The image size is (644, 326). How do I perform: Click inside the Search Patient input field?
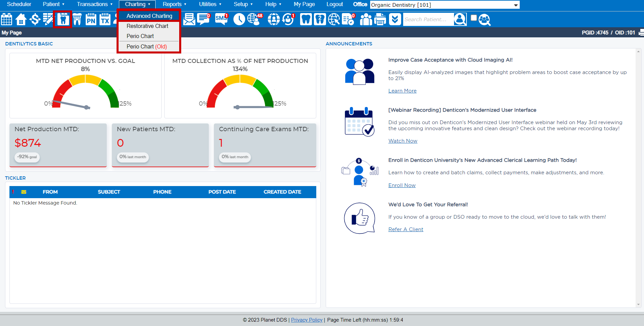pyautogui.click(x=428, y=19)
